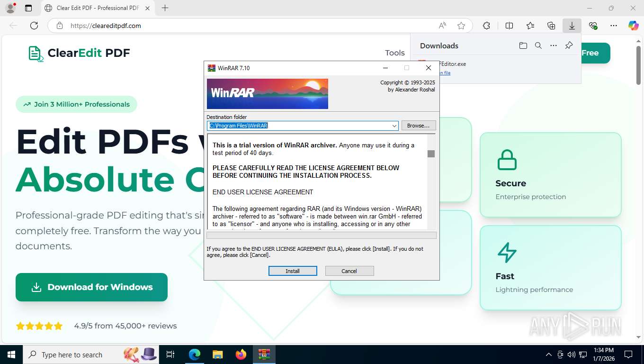The image size is (644, 364).
Task: Click Install in the WinRAR installer
Action: (x=293, y=271)
